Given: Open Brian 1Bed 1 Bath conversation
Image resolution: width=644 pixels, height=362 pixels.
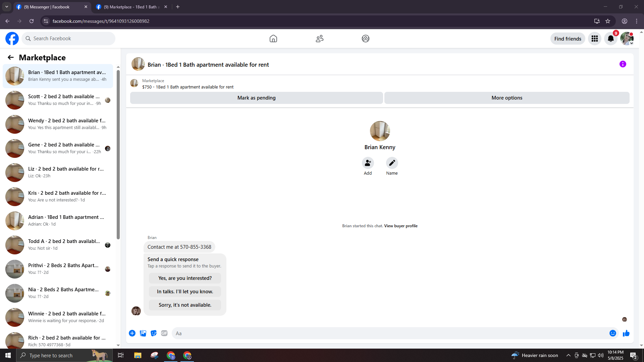Looking at the screenshot, I should [58, 76].
